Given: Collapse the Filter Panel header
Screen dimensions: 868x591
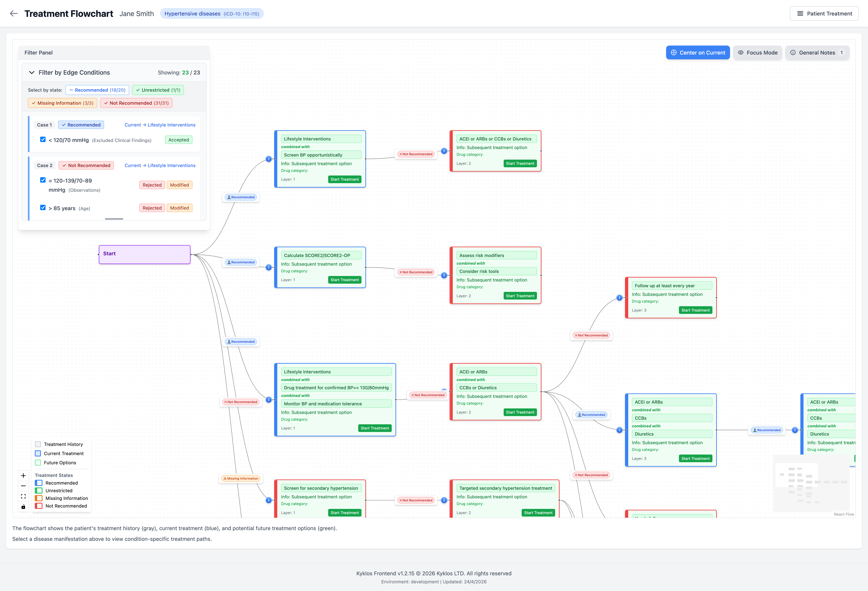Looking at the screenshot, I should pyautogui.click(x=114, y=53).
